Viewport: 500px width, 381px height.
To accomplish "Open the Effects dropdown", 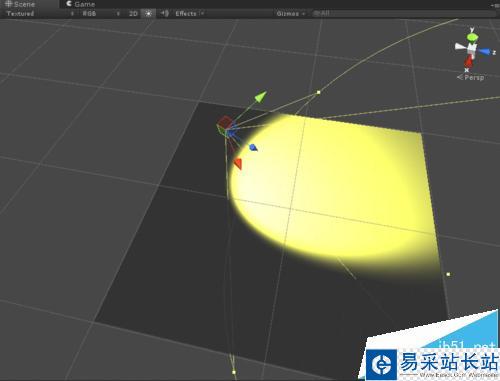I will tap(189, 13).
